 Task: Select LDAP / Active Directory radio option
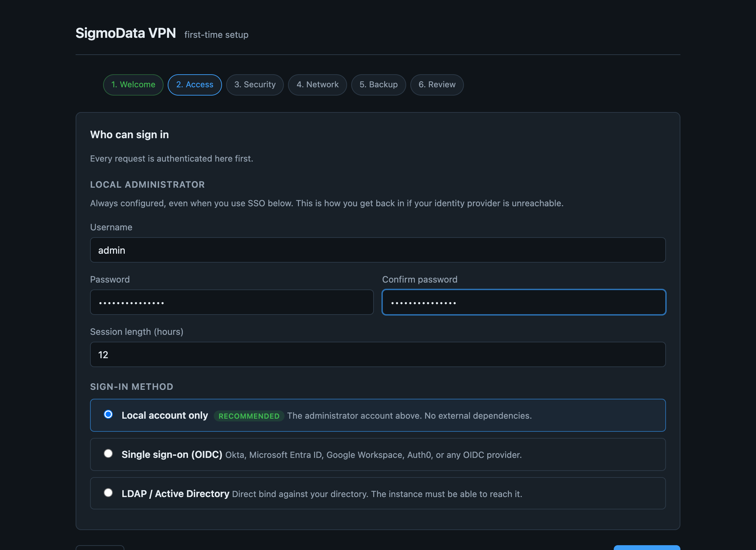pyautogui.click(x=108, y=493)
